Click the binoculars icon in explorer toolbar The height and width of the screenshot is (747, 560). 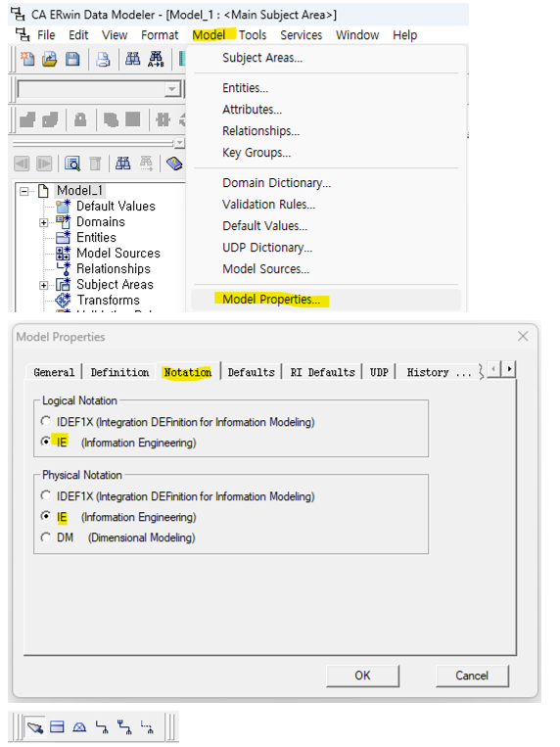tap(122, 163)
